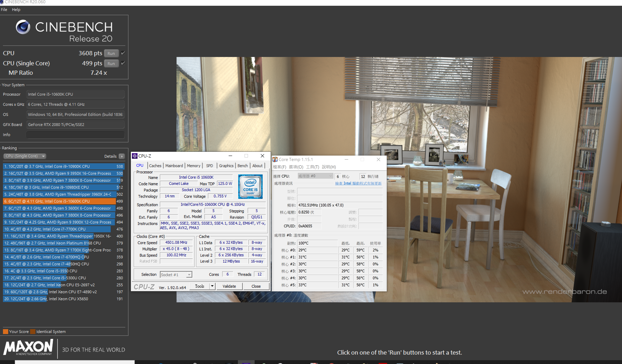Open the Cinebench Help menu
Screen dimensions: 622x364
point(16,10)
